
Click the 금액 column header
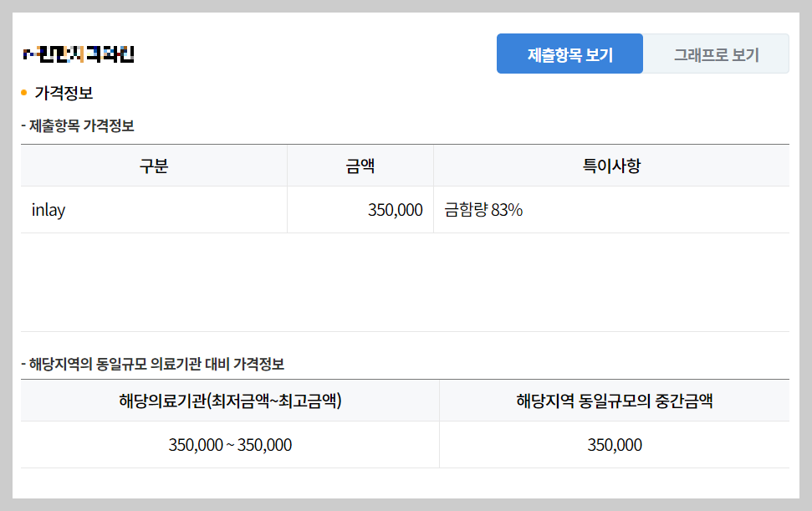pos(360,165)
